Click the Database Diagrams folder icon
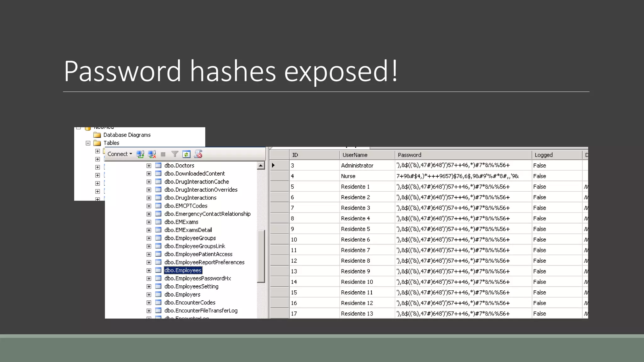The height and width of the screenshot is (362, 644). (97, 135)
